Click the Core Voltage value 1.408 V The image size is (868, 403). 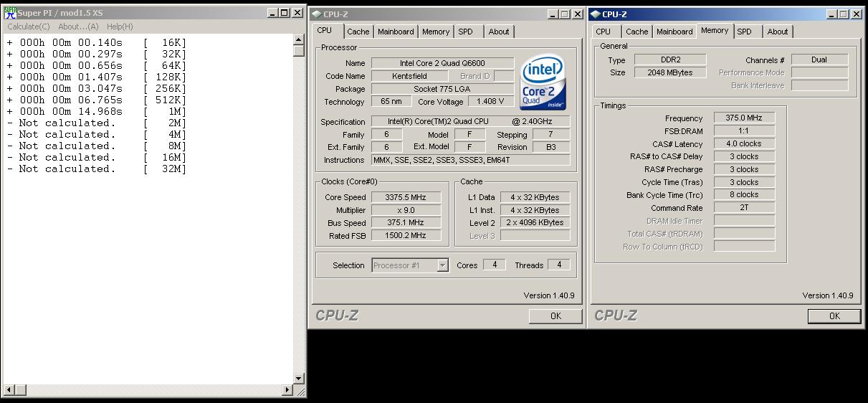tap(490, 102)
